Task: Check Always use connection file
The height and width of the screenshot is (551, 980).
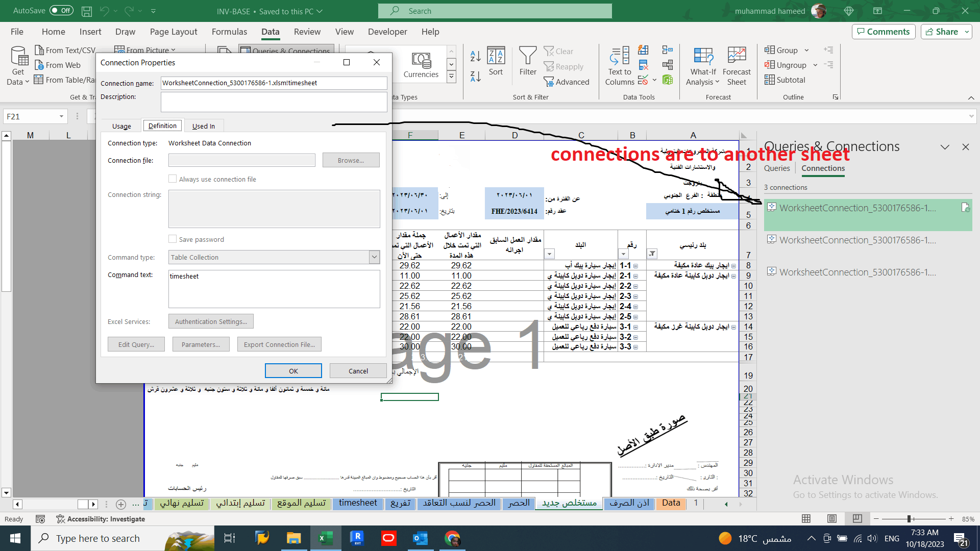Action: pos(173,179)
